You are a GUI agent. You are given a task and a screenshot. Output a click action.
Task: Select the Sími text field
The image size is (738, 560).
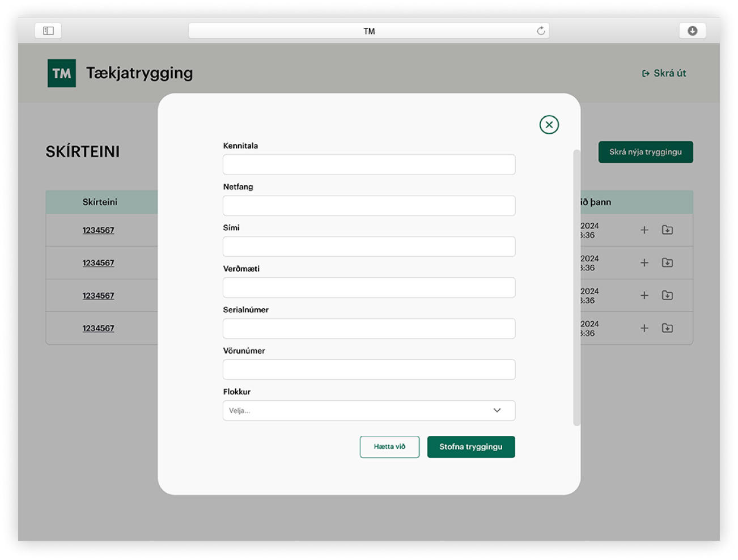[369, 247]
